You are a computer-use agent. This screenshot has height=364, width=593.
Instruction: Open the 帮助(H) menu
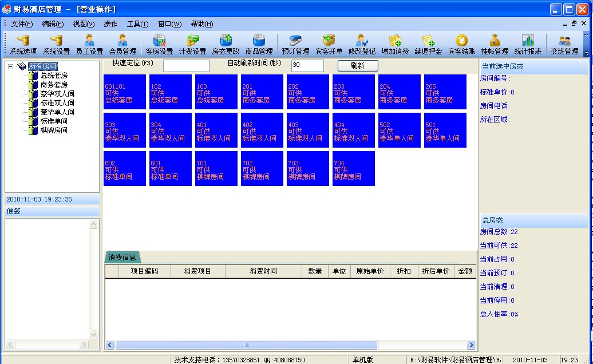202,24
